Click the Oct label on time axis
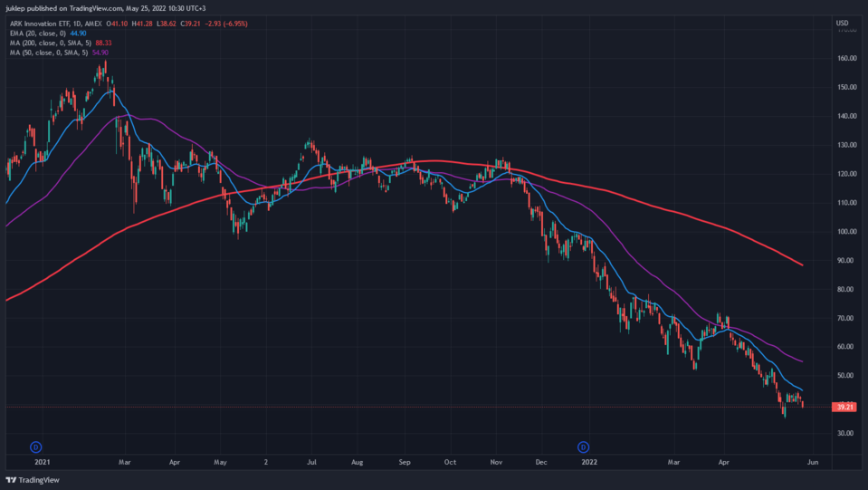The width and height of the screenshot is (868, 490). tap(450, 462)
